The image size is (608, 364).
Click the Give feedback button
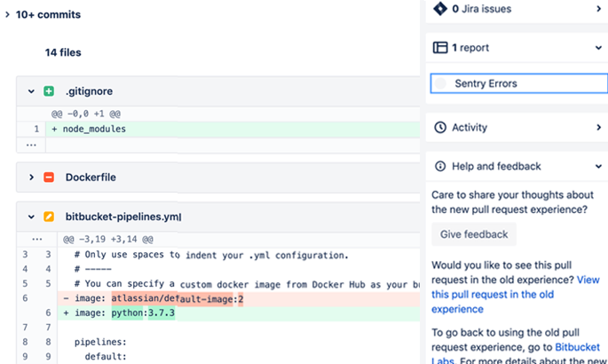pos(474,234)
